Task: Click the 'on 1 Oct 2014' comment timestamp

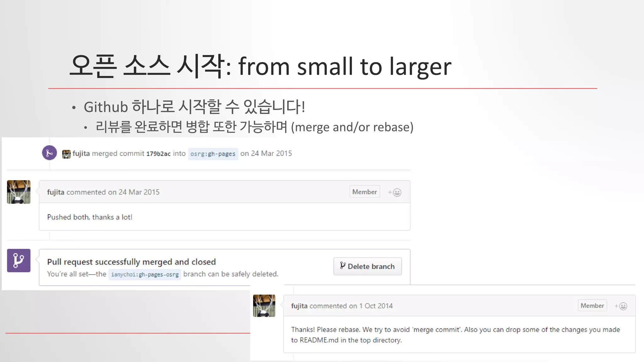Action: (x=371, y=306)
